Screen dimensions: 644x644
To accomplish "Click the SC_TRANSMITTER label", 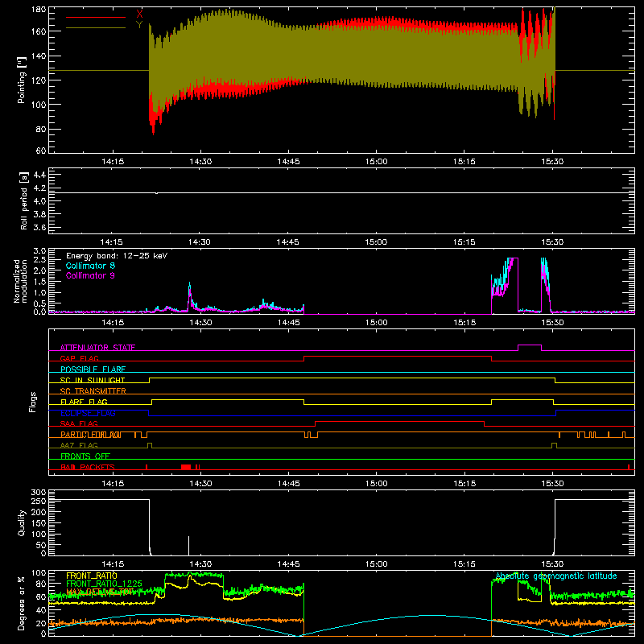I will point(93,391).
